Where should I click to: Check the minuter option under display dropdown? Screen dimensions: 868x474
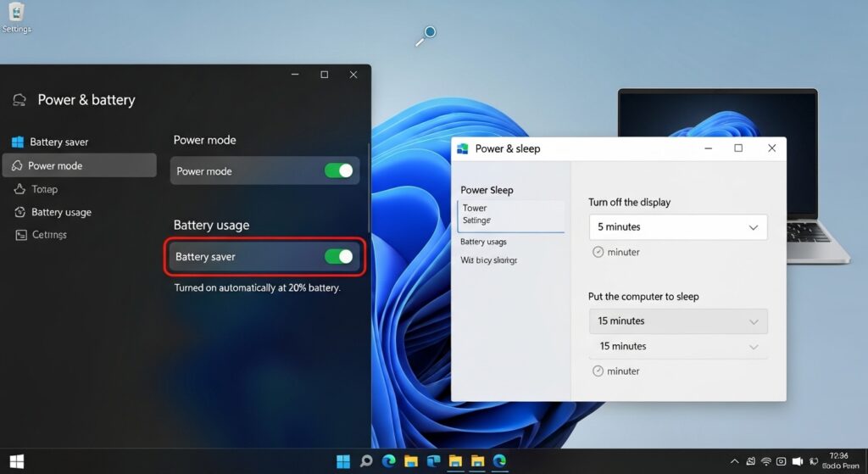598,252
